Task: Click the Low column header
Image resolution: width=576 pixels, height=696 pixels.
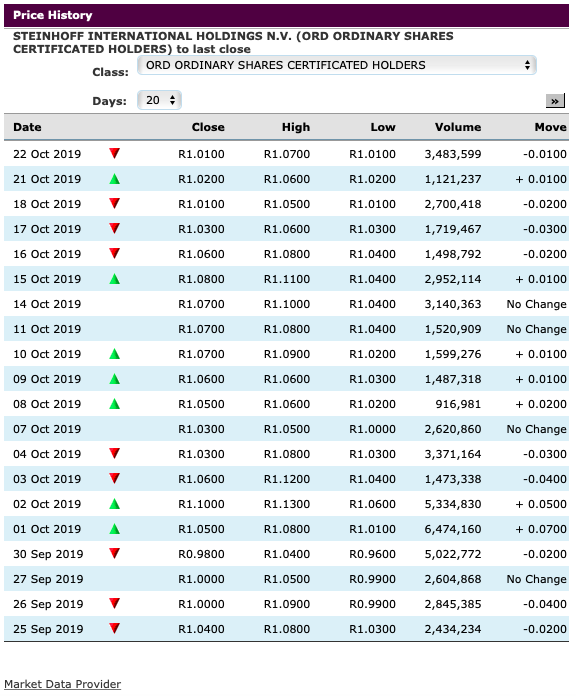Action: pyautogui.click(x=383, y=127)
